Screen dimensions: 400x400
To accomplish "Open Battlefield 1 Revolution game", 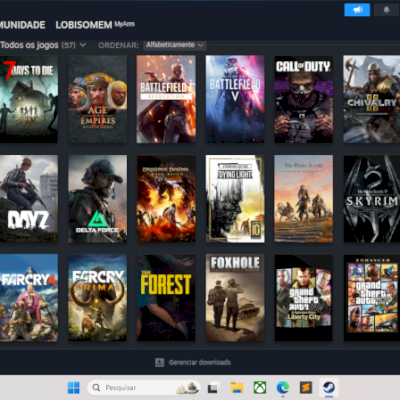I will tap(166, 99).
